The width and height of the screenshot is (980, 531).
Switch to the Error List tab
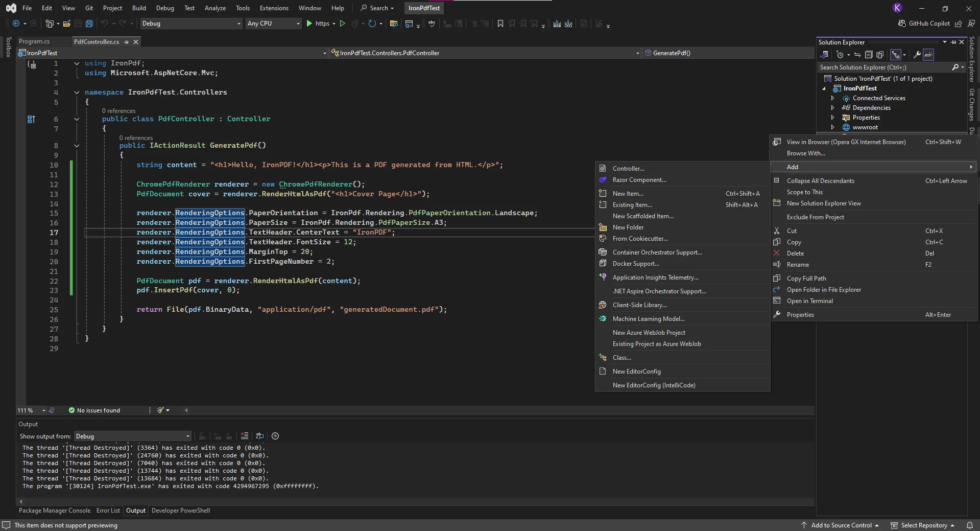pyautogui.click(x=108, y=511)
